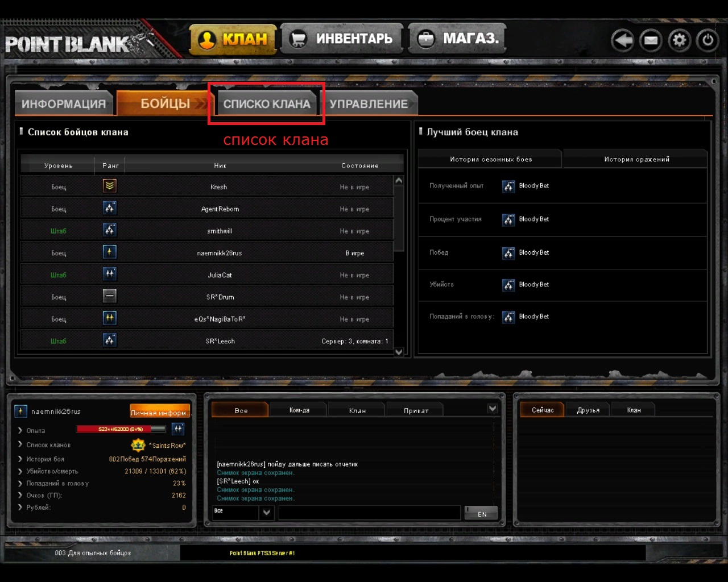Viewport: 728px width, 582px height.
Task: Select the SR*Drum nickname
Action: 220,297
